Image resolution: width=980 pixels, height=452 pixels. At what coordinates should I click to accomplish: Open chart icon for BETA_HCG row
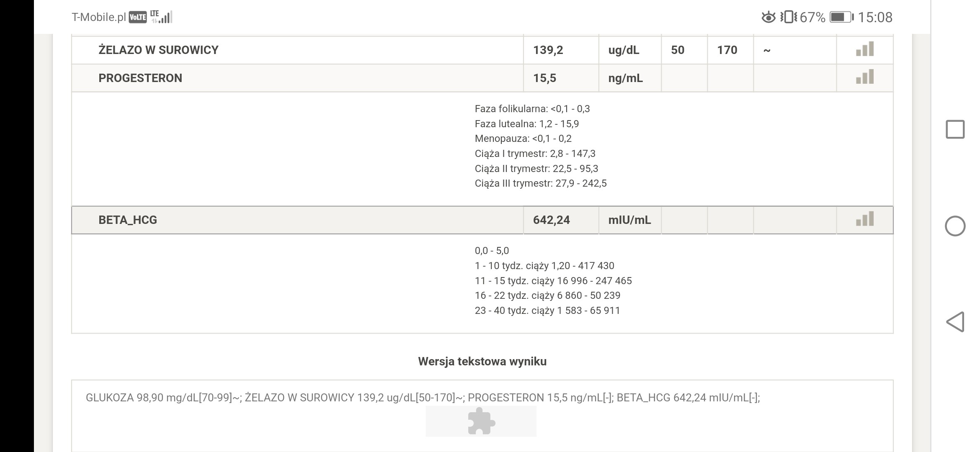click(x=864, y=219)
